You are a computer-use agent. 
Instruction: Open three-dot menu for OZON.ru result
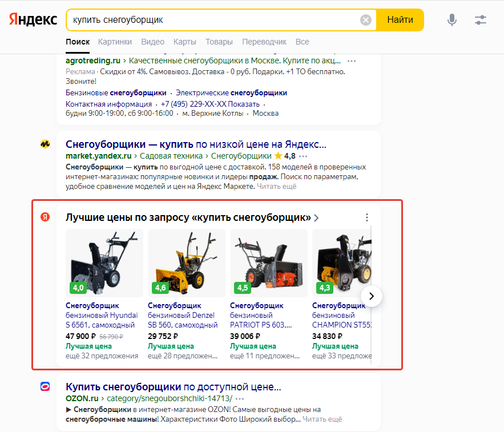click(240, 399)
